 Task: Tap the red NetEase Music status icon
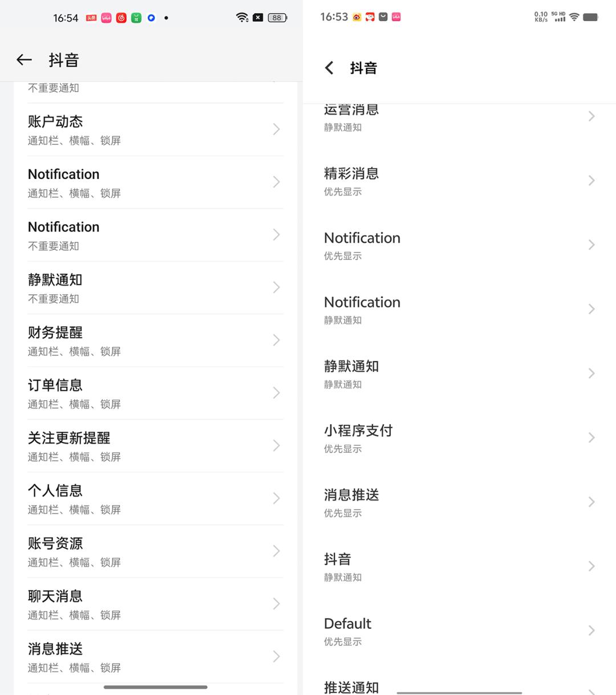121,18
